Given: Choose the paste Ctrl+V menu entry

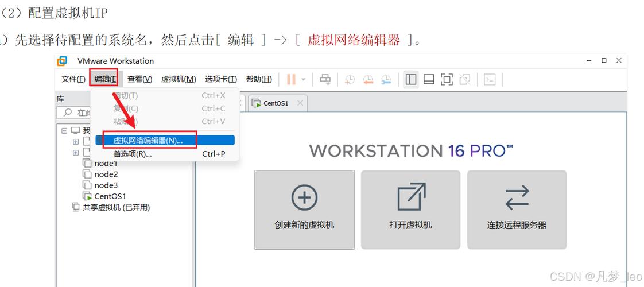Looking at the screenshot, I should tap(165, 121).
